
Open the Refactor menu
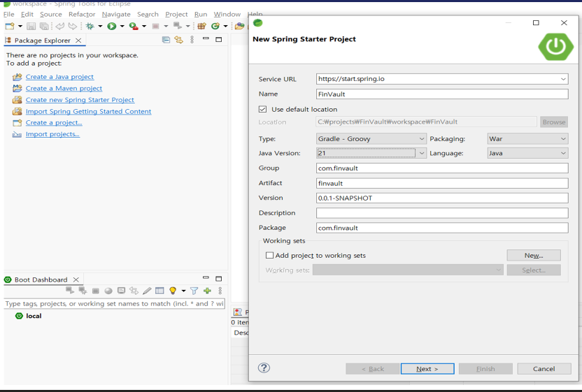pyautogui.click(x=82, y=14)
